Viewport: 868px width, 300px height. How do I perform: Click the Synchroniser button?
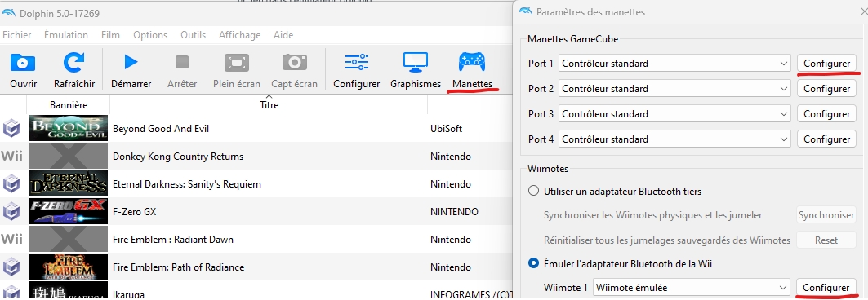coord(826,215)
